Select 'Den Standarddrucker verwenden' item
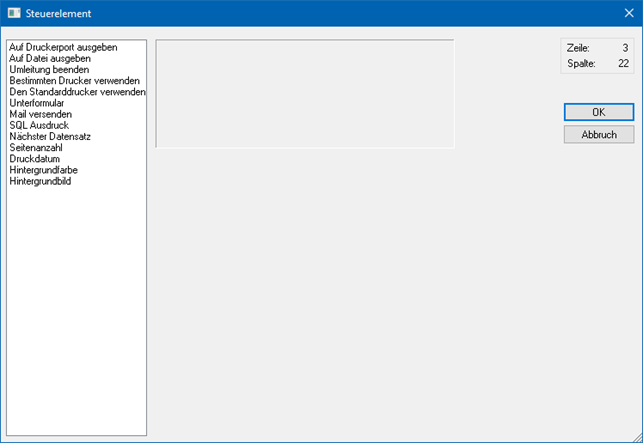Screen dimensions: 643x443 pyautogui.click(x=77, y=92)
